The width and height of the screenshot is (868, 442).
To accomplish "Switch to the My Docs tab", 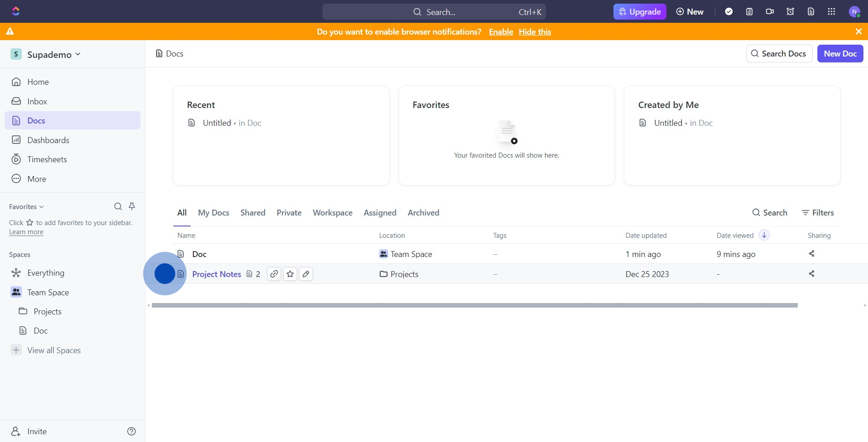I will coord(213,213).
